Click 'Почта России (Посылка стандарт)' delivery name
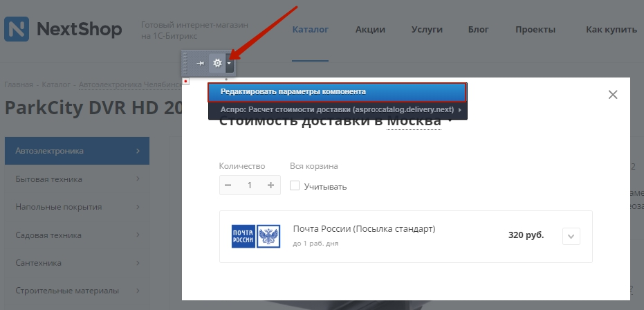The height and width of the screenshot is (310, 644). pyautogui.click(x=365, y=229)
